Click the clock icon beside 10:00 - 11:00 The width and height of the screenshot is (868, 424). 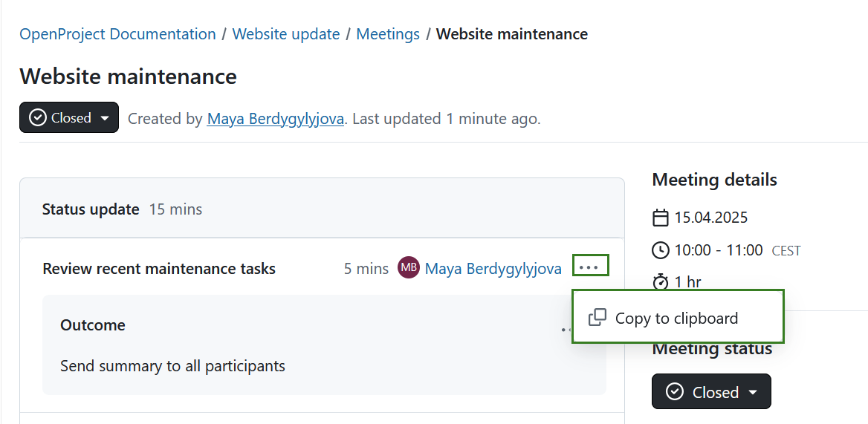(x=660, y=250)
